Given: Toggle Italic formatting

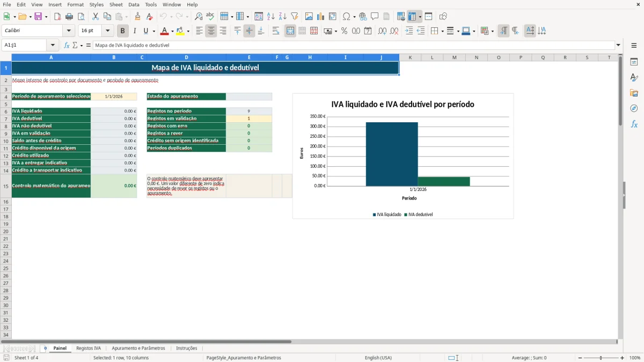Looking at the screenshot, I should point(135,31).
